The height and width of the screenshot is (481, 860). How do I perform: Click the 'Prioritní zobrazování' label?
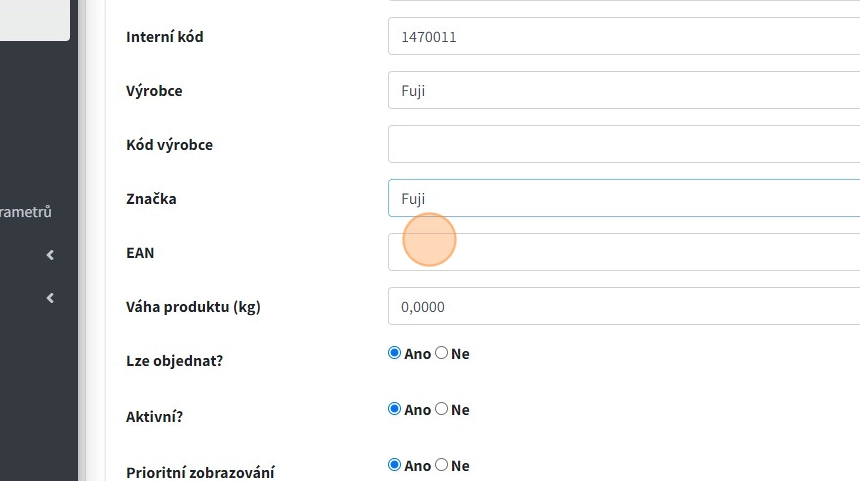click(200, 472)
